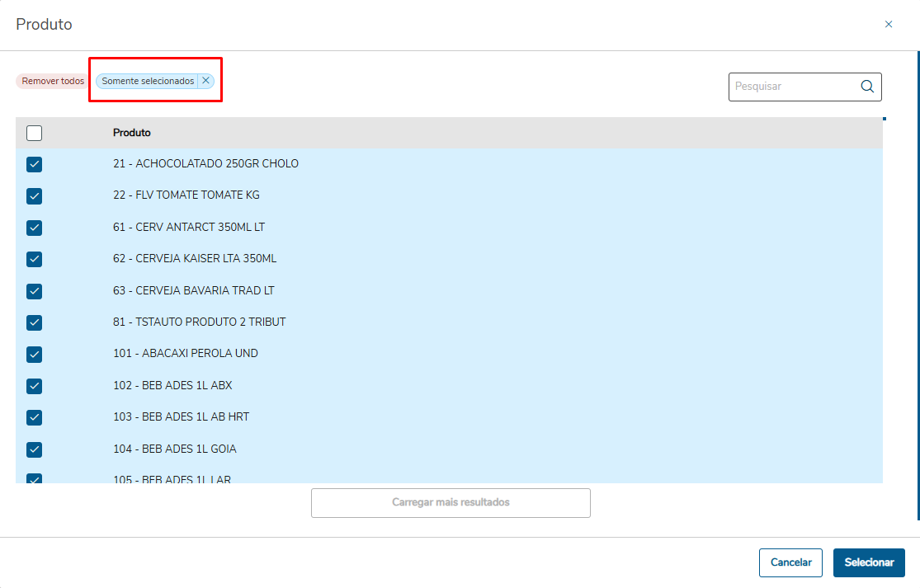Screen dimensions: 920x588
Task: Confirm with the Selecionar button
Action: (x=869, y=562)
